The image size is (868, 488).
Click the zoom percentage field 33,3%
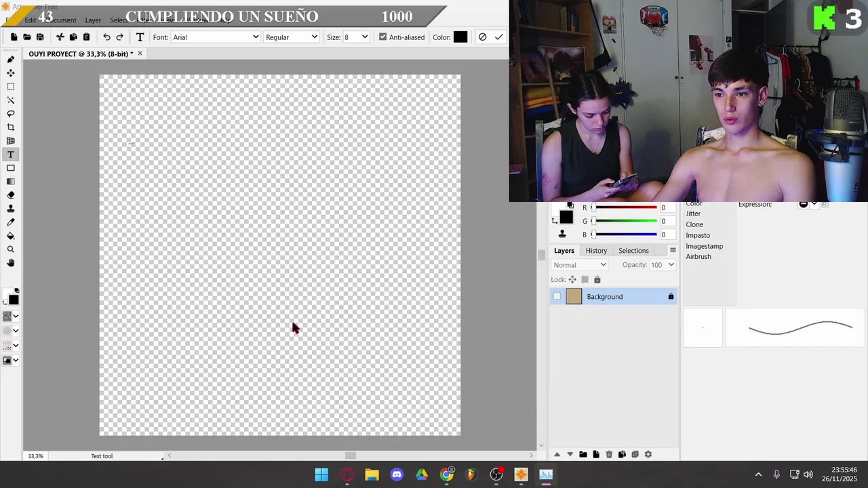click(x=35, y=456)
